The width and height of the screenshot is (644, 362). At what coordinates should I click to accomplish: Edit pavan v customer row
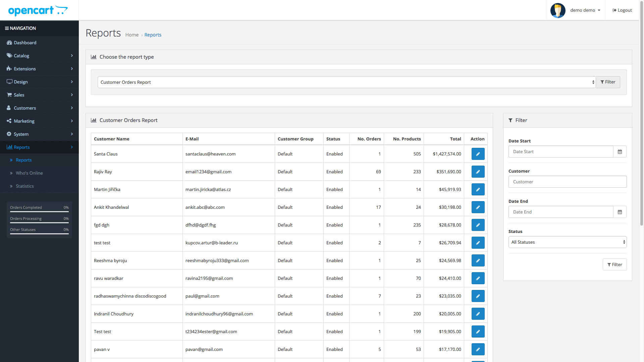click(478, 349)
